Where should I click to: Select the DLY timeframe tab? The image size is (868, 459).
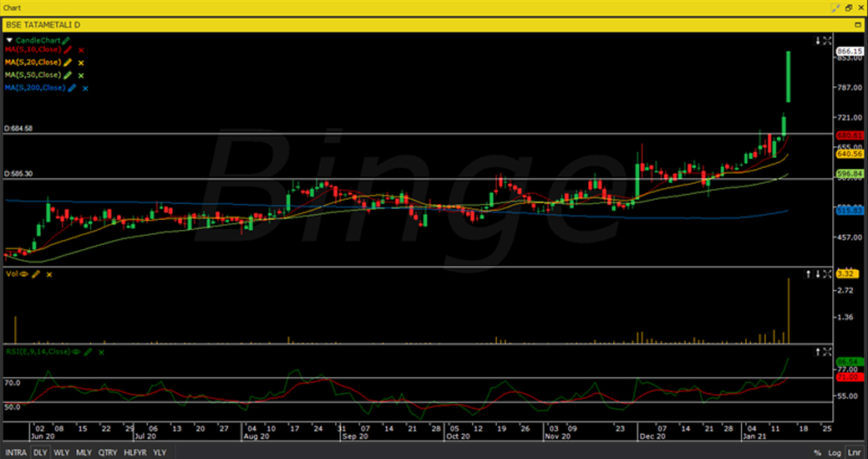[x=40, y=452]
